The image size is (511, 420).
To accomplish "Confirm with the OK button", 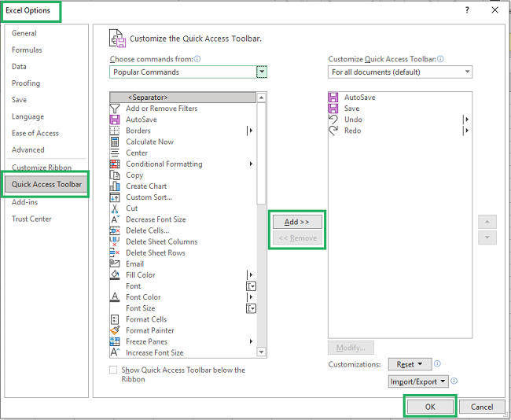I will 429,407.
